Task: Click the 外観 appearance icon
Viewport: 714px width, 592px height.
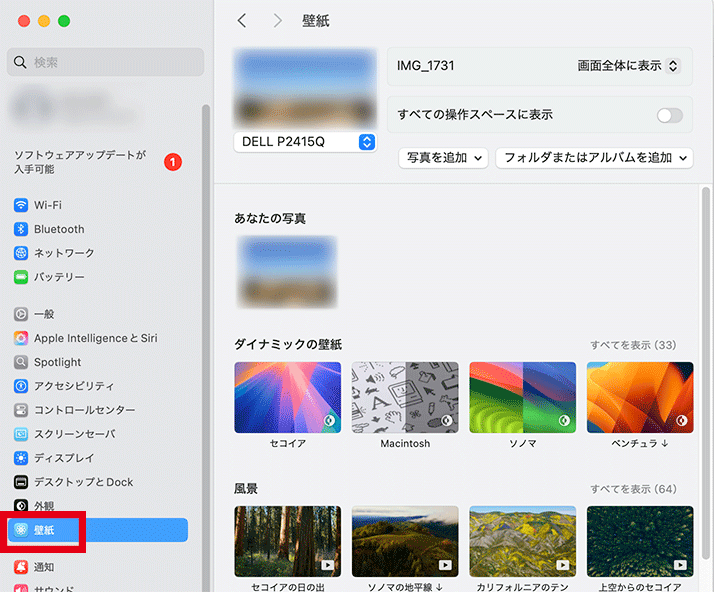Action: (20, 505)
